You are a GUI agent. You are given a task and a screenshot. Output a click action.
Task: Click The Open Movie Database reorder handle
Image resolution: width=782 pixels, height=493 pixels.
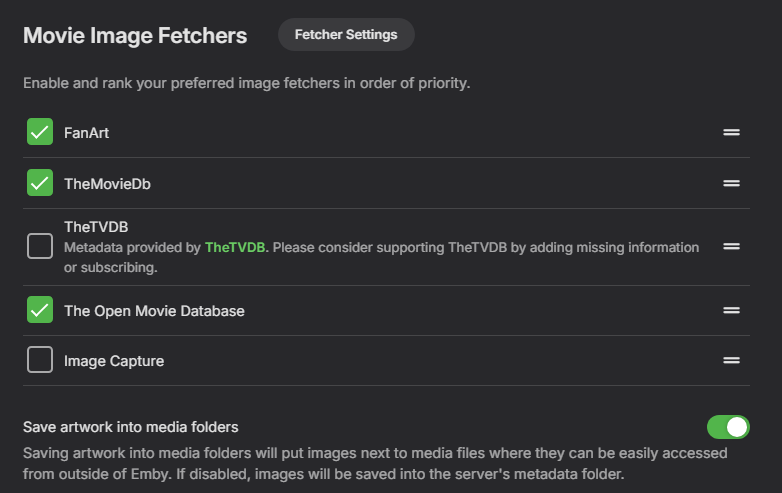pyautogui.click(x=731, y=310)
